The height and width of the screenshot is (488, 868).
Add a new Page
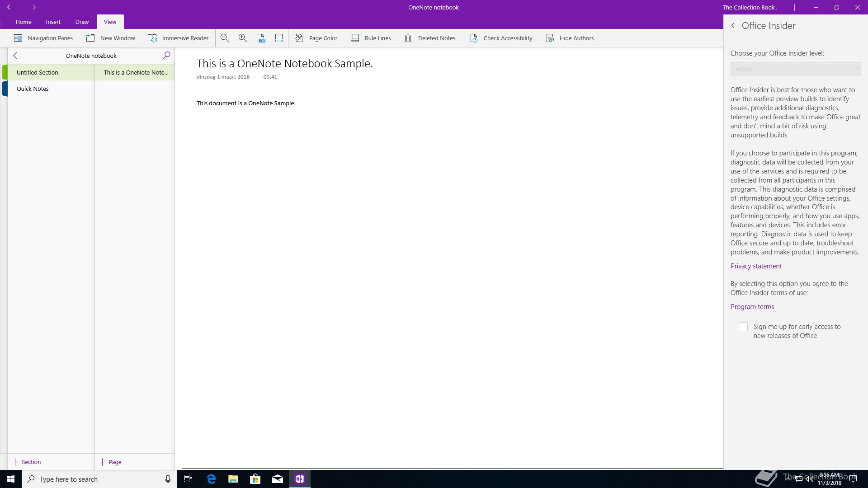[110, 462]
